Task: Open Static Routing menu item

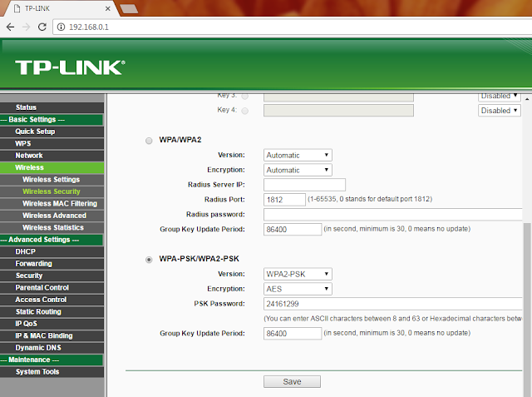Action: [52, 311]
